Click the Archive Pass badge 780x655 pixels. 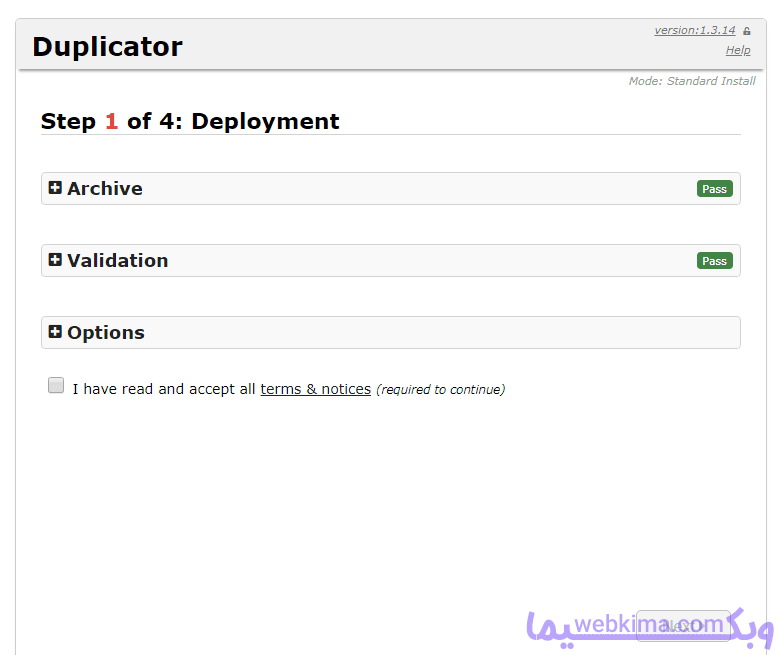[714, 189]
